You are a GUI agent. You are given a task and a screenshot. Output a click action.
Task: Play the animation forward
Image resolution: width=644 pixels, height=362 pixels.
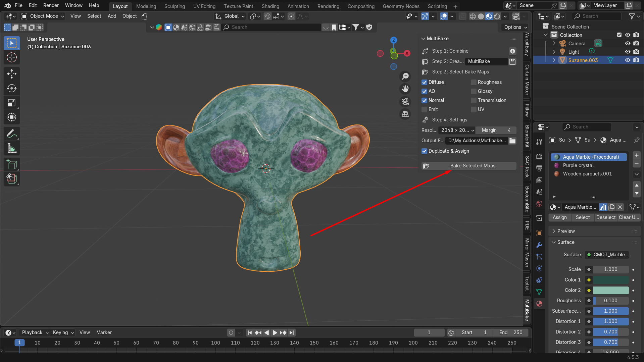275,332
